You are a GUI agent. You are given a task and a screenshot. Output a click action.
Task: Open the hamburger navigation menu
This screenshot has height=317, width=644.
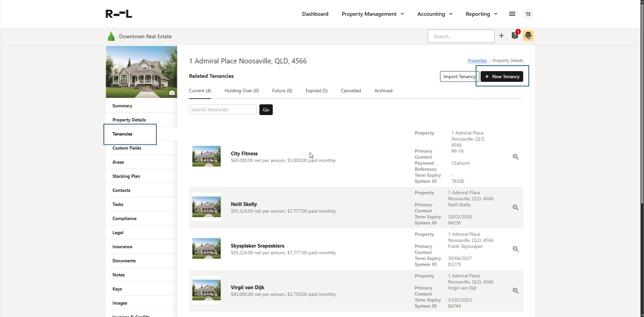coord(512,14)
